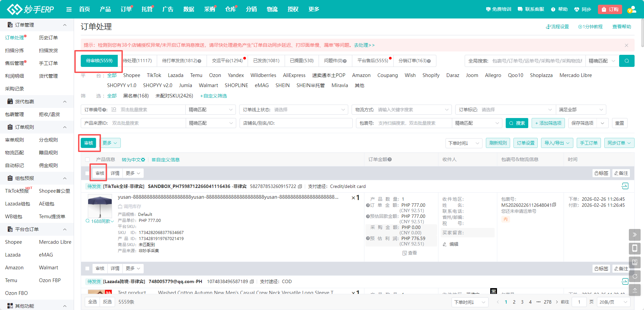The height and width of the screenshot is (310, 644).
Task: Click the hamburger menu icon beside the logo
Action: coord(69,9)
